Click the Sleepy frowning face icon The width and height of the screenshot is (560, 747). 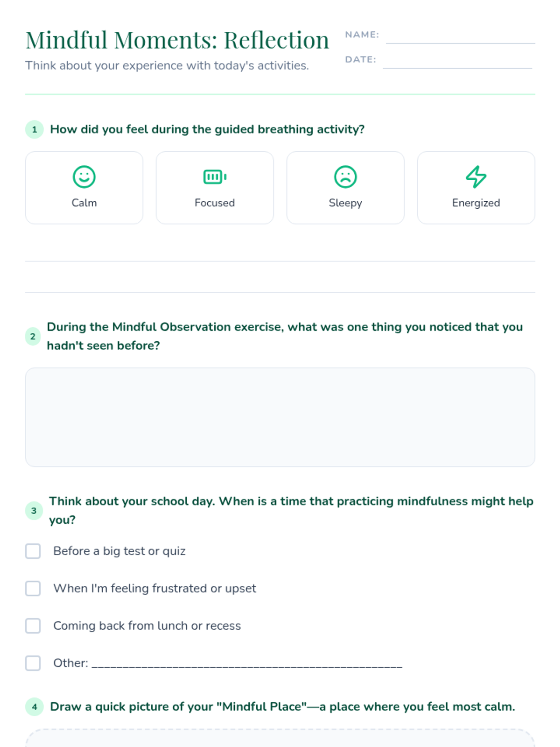(345, 177)
